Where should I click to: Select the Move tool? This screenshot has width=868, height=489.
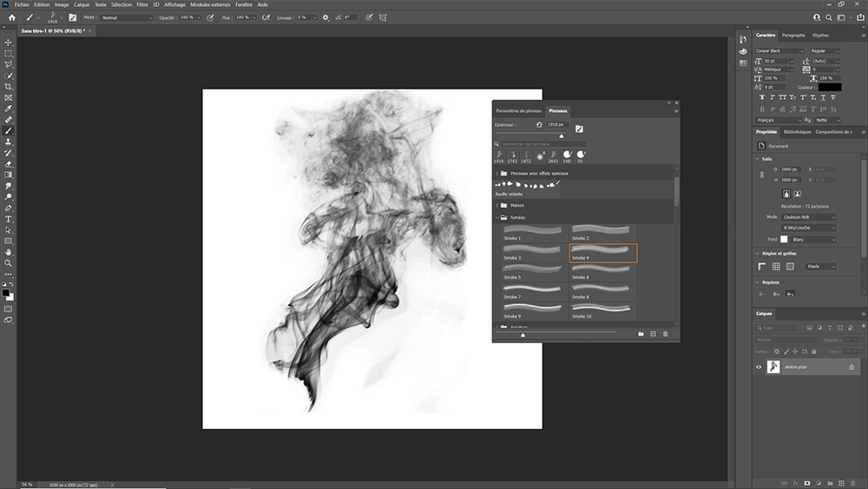9,43
